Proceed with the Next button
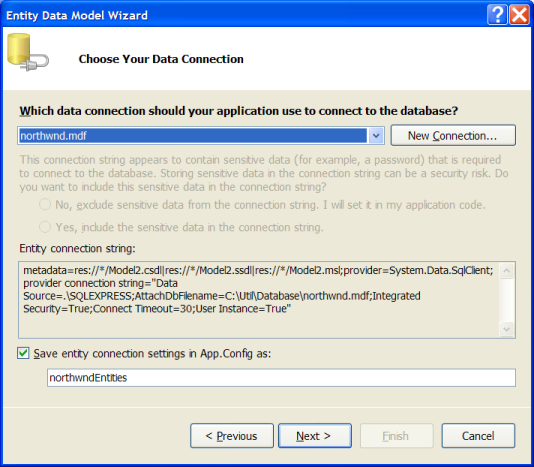 click(315, 436)
